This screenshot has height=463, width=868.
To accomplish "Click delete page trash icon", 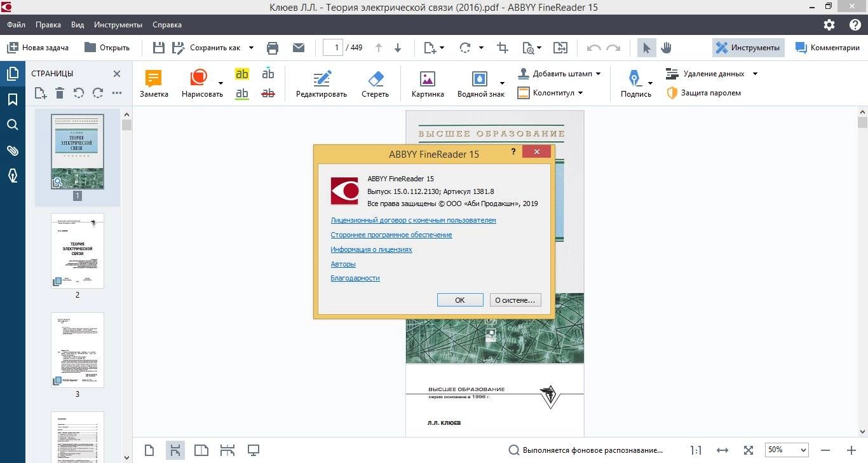I will click(x=60, y=93).
